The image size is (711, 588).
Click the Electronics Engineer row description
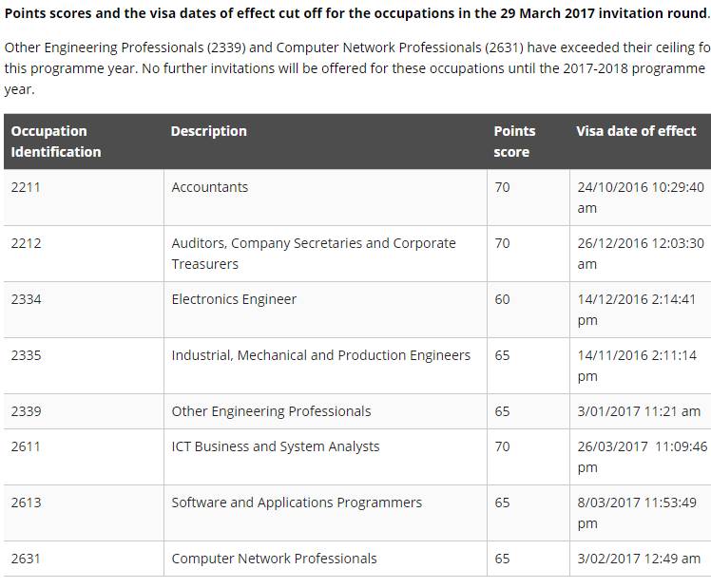click(234, 299)
